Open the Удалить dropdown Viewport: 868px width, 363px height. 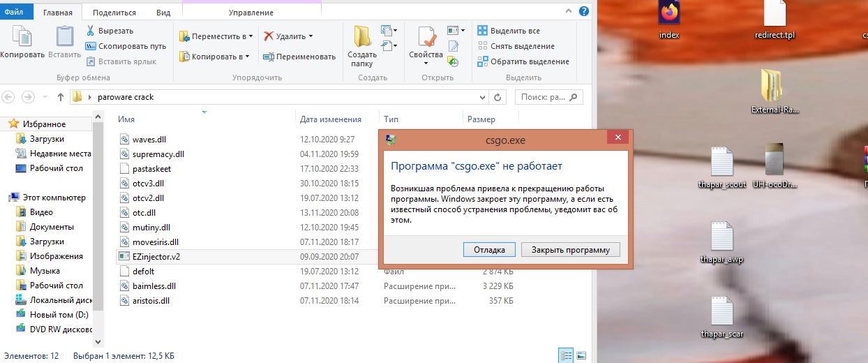[288, 36]
